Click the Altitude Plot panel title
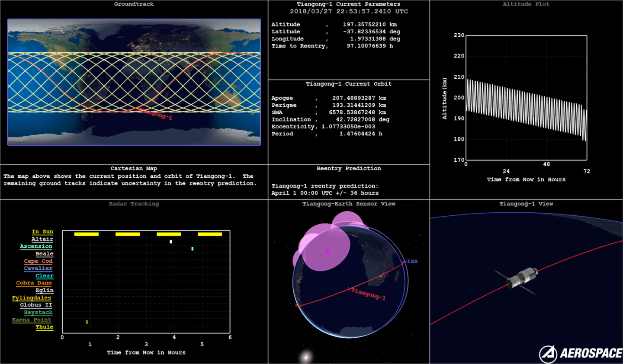The height and width of the screenshot is (364, 623). 526,4
